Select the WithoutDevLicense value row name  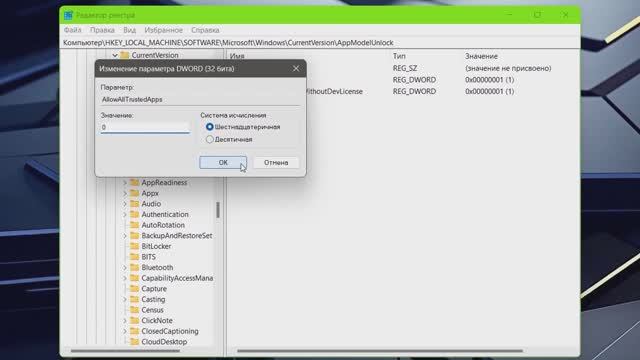point(334,91)
